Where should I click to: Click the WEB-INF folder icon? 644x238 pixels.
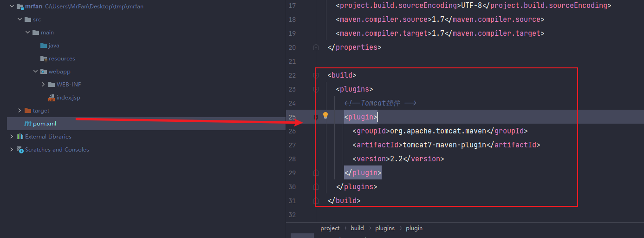tap(52, 85)
